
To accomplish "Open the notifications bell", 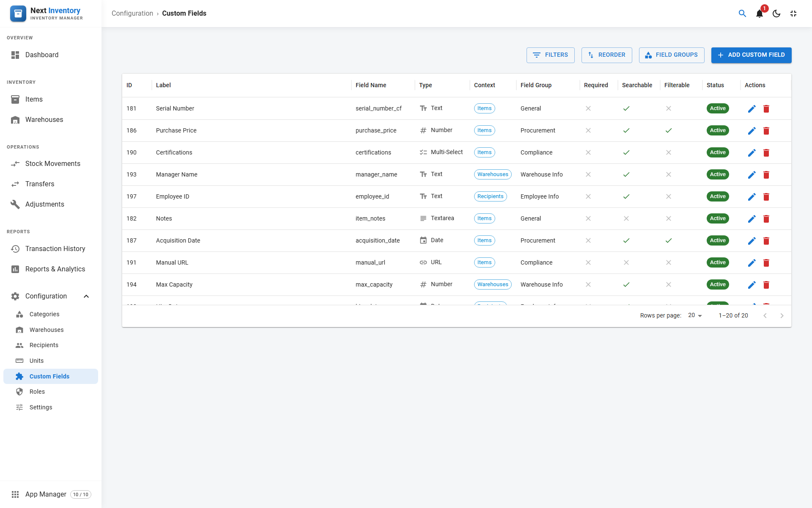I will pos(760,14).
